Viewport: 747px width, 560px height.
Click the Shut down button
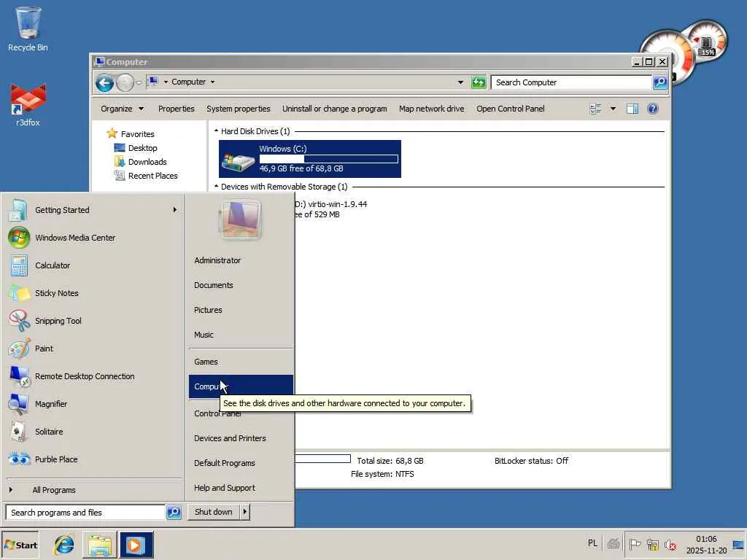coord(214,512)
